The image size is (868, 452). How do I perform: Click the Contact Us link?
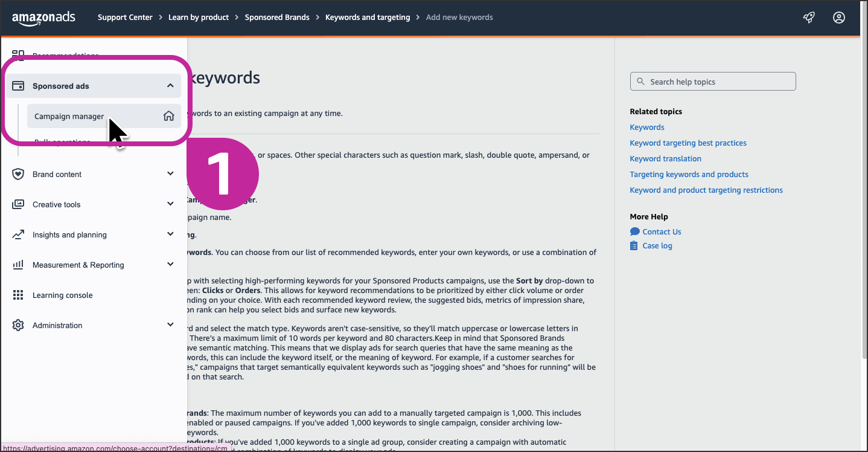tap(662, 231)
